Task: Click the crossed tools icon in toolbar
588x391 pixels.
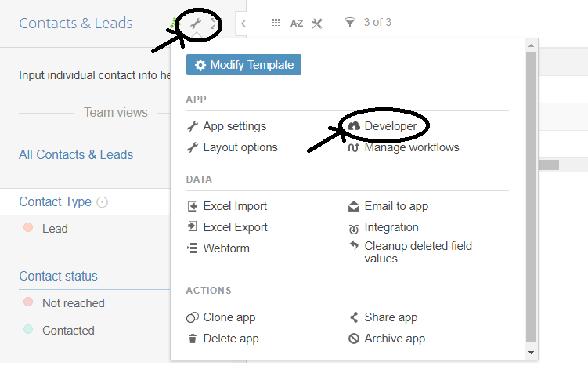Action: pyautogui.click(x=317, y=24)
